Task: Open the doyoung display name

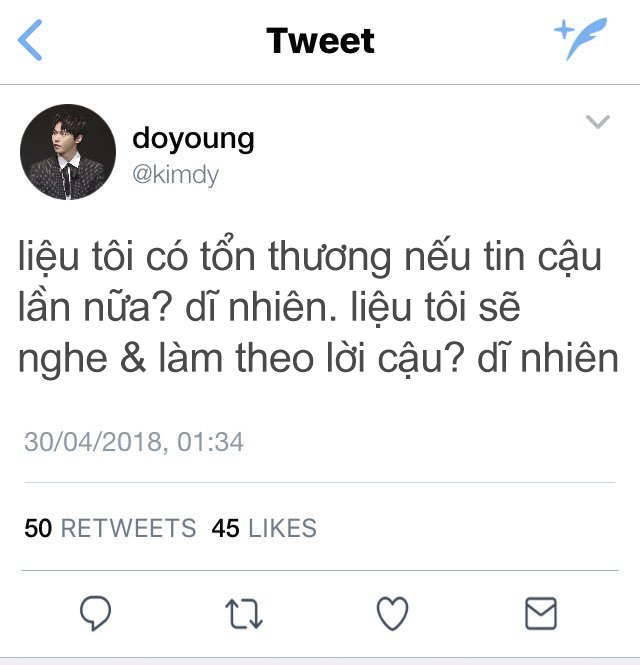Action: click(193, 140)
